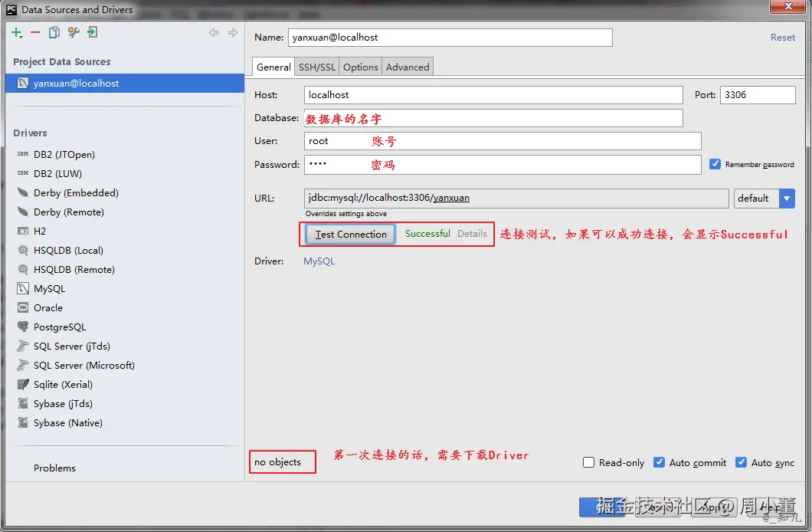Screen dimensions: 812x532
Task: Click the SQL Server (Microsoft) driver icon
Action: (x=23, y=365)
